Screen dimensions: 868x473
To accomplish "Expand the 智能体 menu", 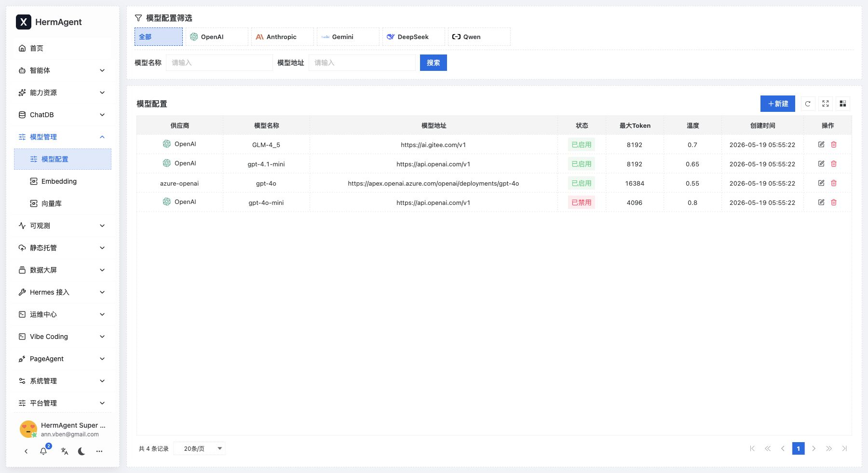I will pyautogui.click(x=63, y=70).
